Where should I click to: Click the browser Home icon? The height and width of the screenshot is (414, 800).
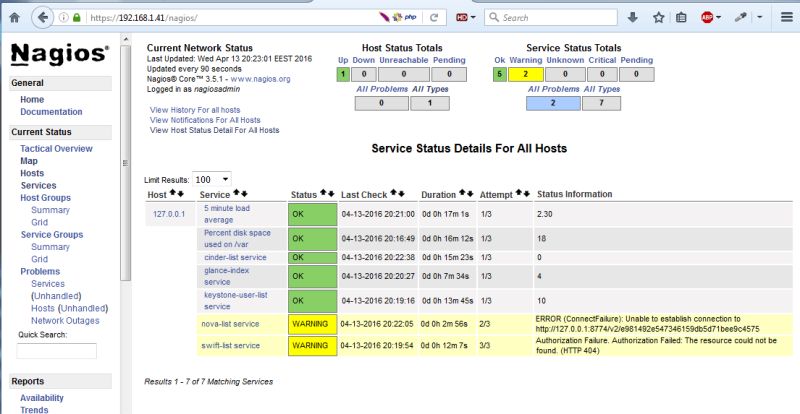tap(14, 17)
